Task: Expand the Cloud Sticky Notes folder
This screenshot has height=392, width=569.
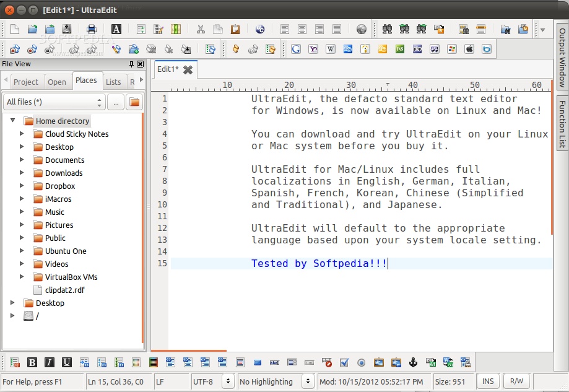Action: 22,134
